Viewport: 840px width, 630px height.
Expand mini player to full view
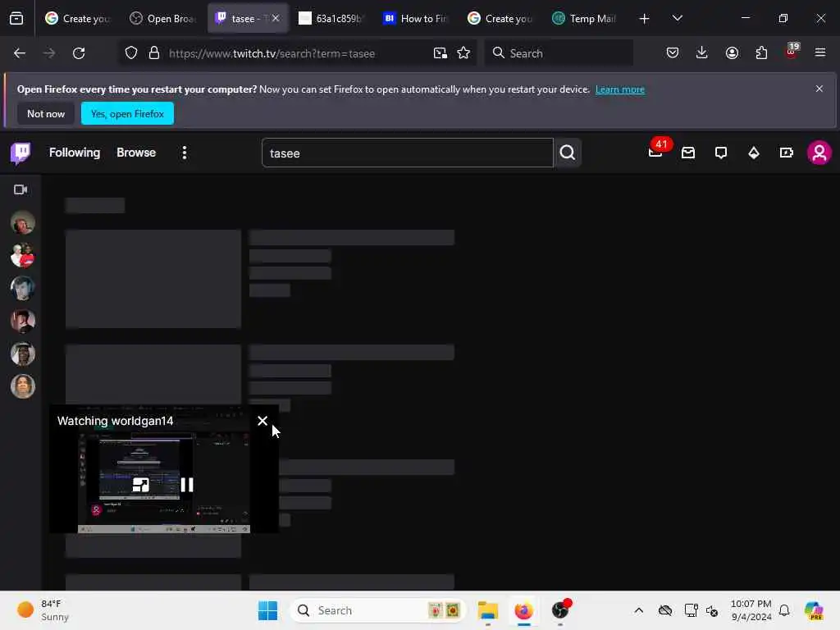[x=141, y=485]
